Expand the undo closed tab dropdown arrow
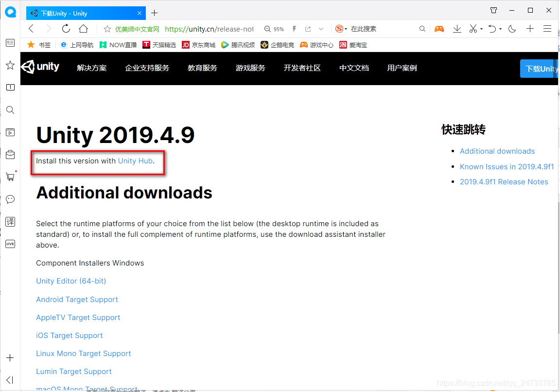Image resolution: width=560 pixels, height=392 pixels. pyautogui.click(x=500, y=29)
